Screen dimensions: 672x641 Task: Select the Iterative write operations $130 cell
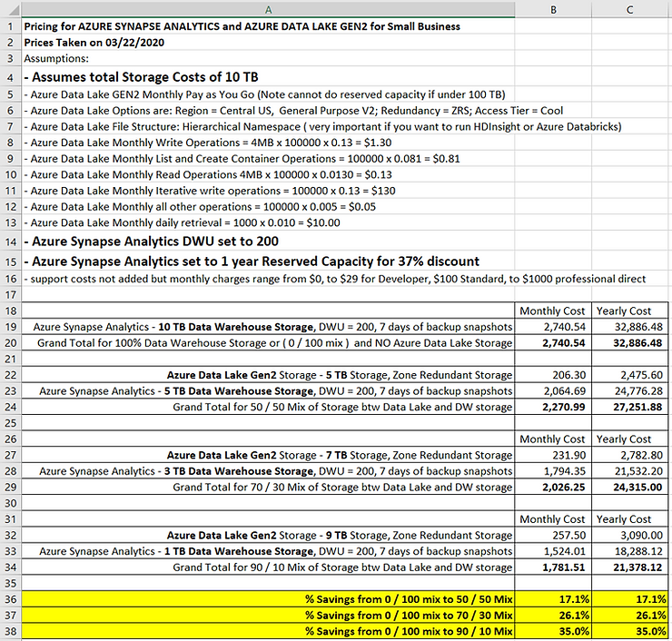(268, 191)
